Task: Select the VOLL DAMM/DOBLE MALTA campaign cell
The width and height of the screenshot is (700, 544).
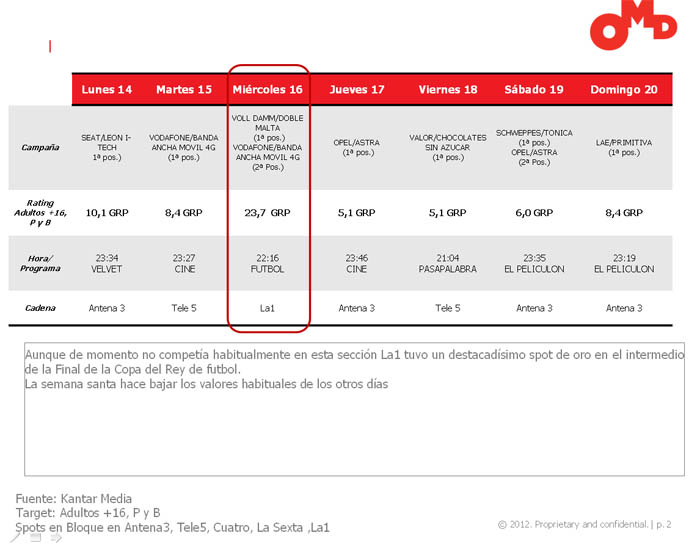Action: [267, 142]
